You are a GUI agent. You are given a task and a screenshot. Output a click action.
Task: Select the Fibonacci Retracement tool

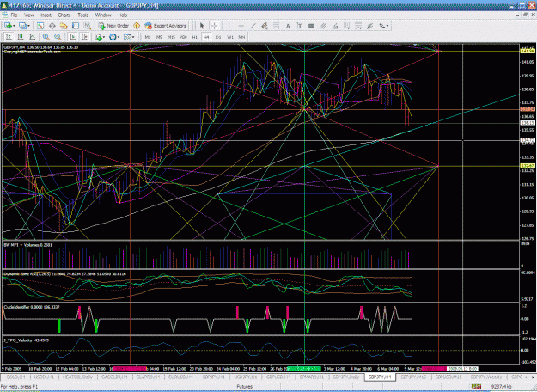point(276,26)
